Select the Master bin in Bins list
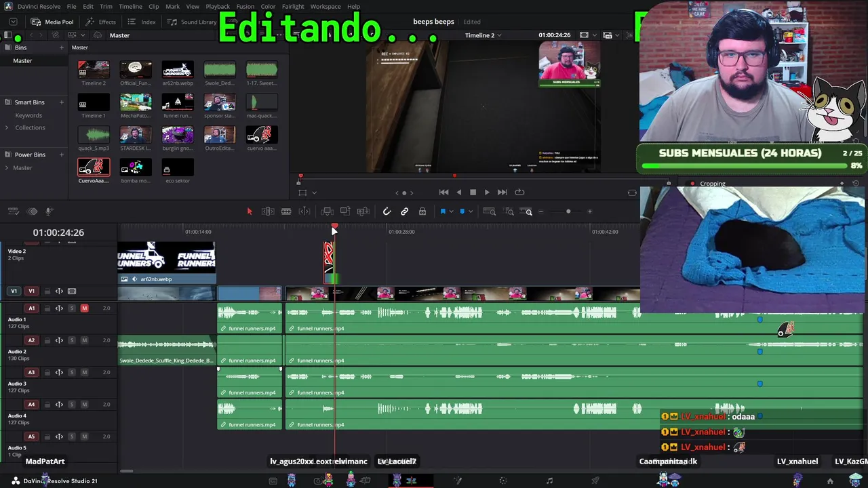Image resolution: width=868 pixels, height=488 pixels. click(22, 61)
